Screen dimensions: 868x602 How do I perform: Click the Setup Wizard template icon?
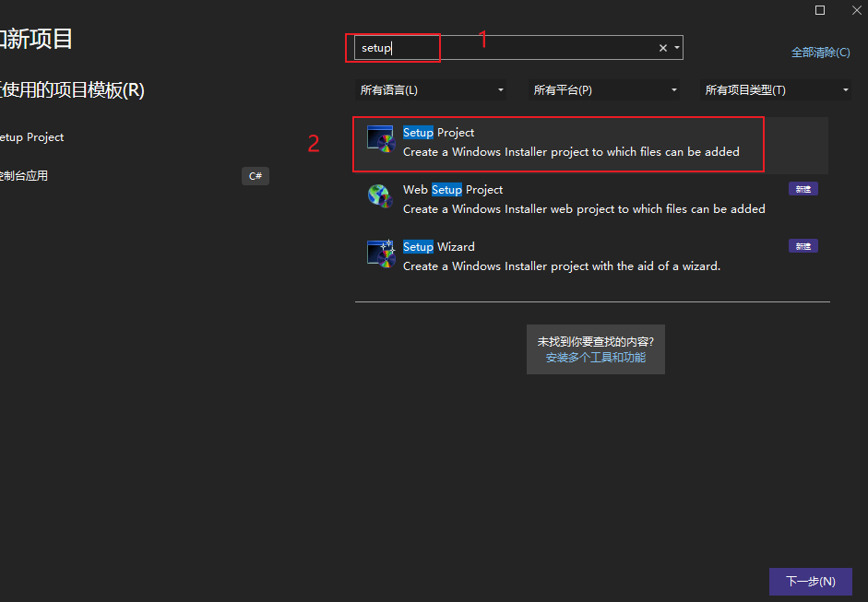click(380, 254)
